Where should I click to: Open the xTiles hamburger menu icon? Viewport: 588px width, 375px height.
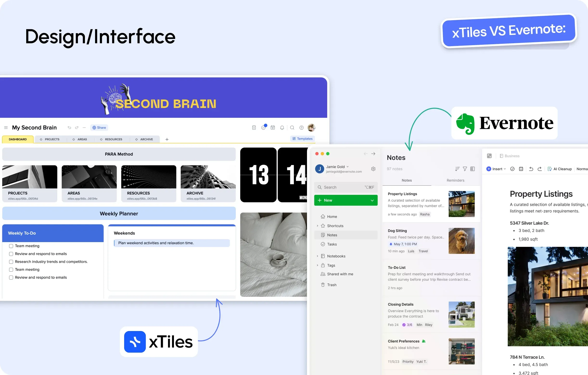6,128
